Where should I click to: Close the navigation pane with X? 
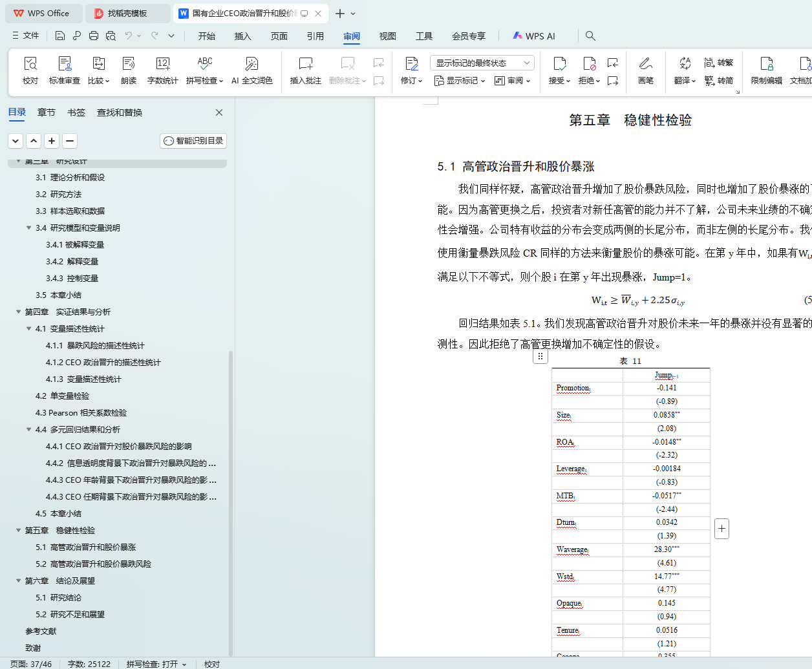(x=219, y=112)
